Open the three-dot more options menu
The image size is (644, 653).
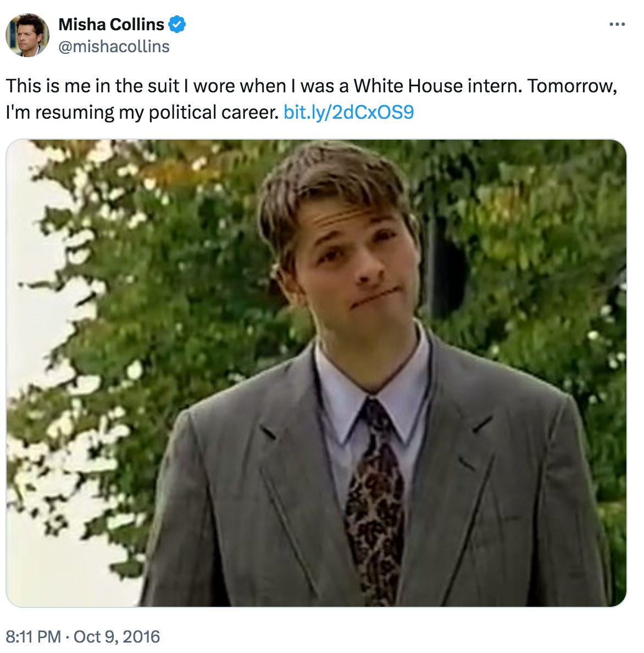617,25
